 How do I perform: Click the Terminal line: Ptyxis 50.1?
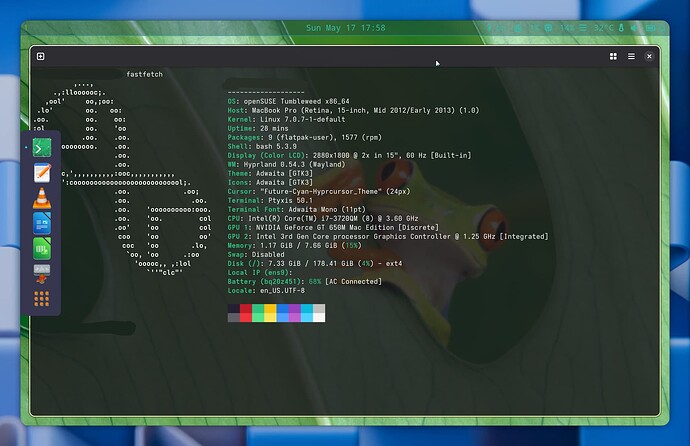[x=270, y=201]
